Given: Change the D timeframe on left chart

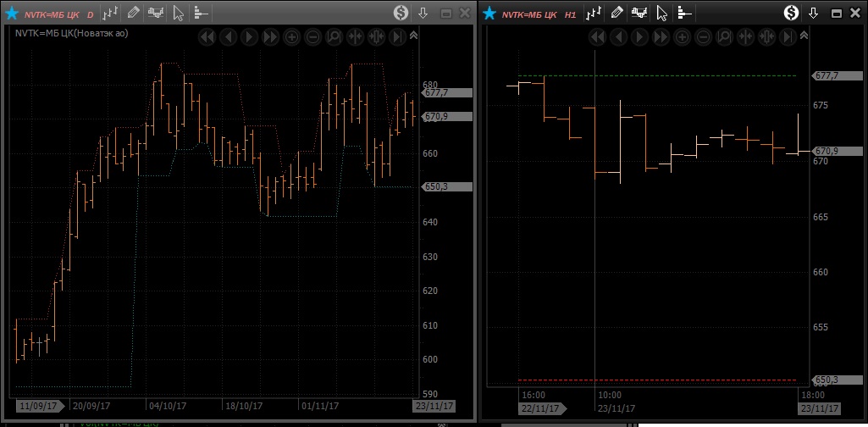Looking at the screenshot, I should click(x=91, y=14).
